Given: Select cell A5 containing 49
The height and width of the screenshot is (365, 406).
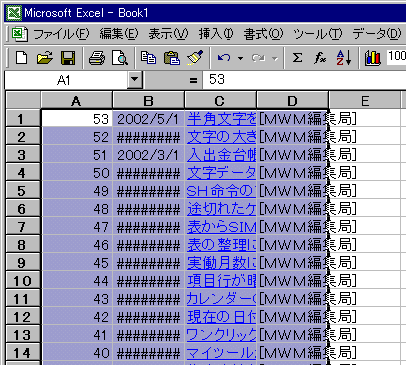Looking at the screenshot, I should tap(77, 191).
